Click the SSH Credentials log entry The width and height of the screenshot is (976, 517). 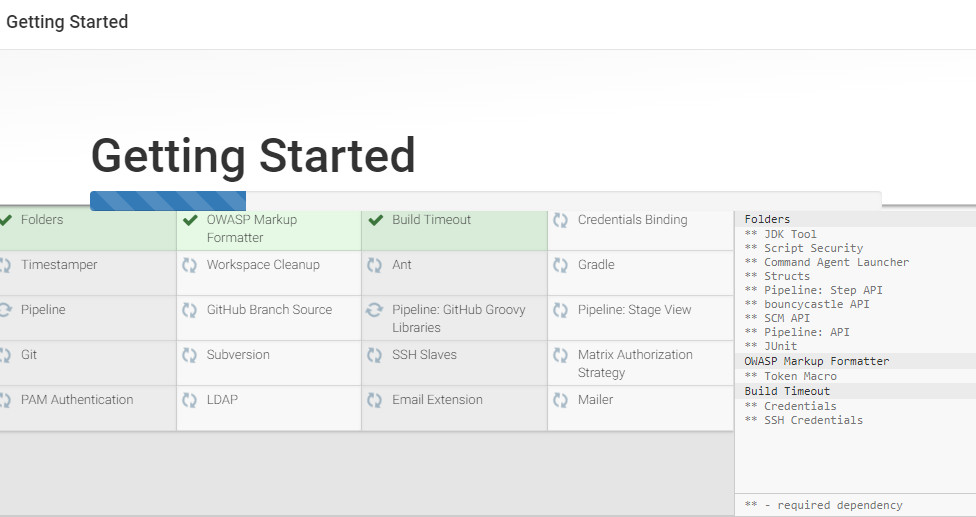pos(804,420)
